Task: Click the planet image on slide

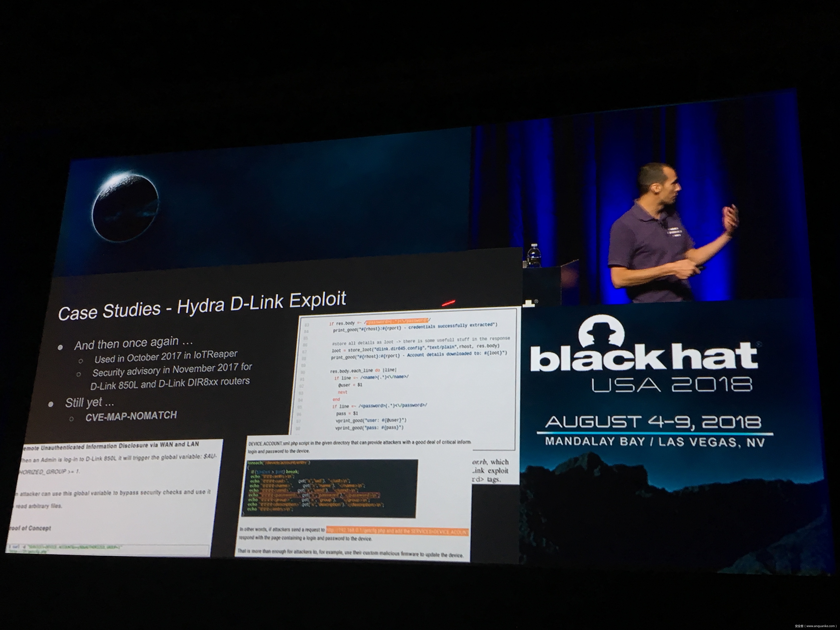Action: (126, 208)
